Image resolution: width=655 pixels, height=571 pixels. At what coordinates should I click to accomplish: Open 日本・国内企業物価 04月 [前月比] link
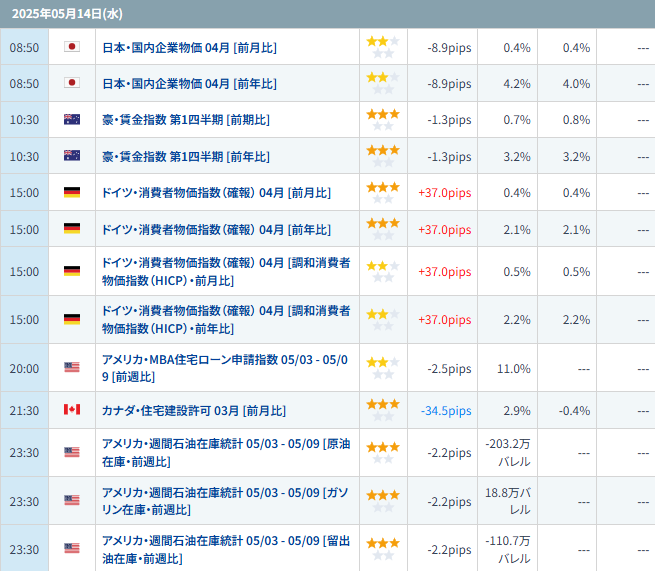click(x=189, y=48)
